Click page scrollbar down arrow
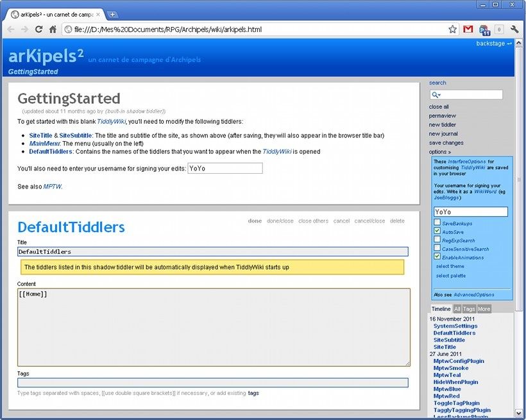Image resolution: width=526 pixels, height=420 pixels. click(518, 412)
